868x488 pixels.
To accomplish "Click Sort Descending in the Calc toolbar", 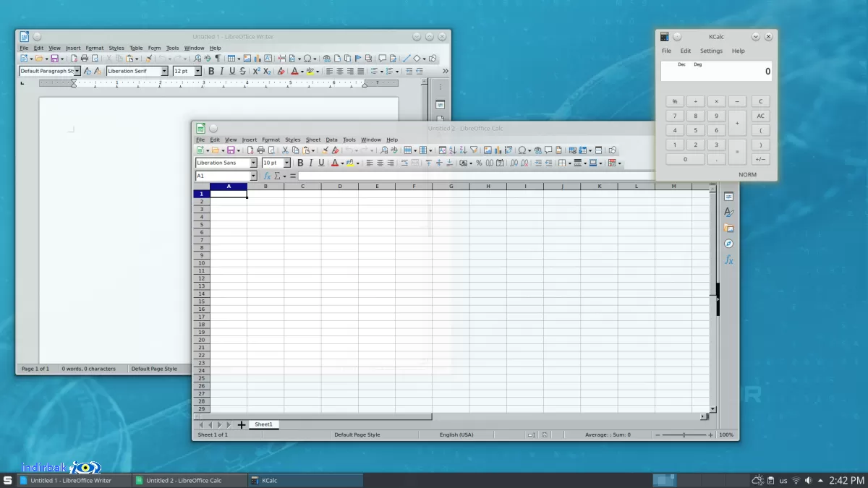I will tap(463, 150).
